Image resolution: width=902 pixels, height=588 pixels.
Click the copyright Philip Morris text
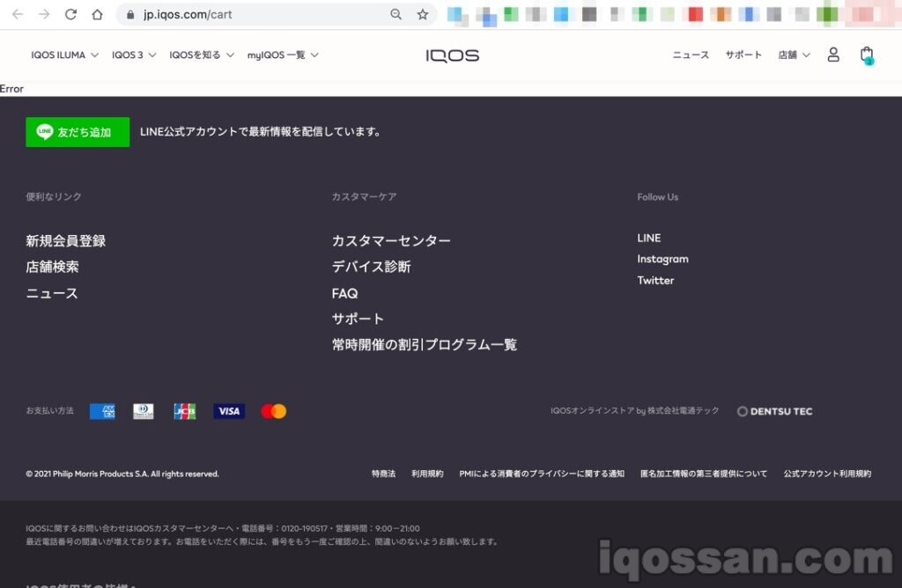pyautogui.click(x=122, y=474)
